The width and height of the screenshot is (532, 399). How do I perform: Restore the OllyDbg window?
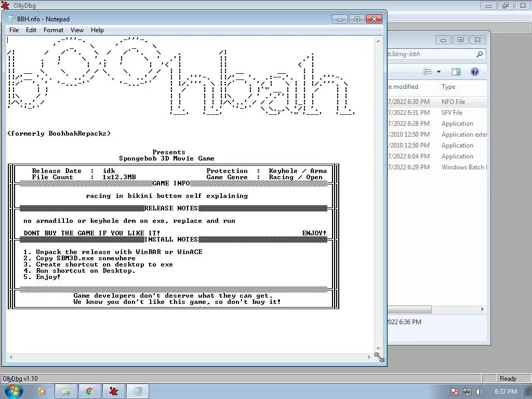506,5
